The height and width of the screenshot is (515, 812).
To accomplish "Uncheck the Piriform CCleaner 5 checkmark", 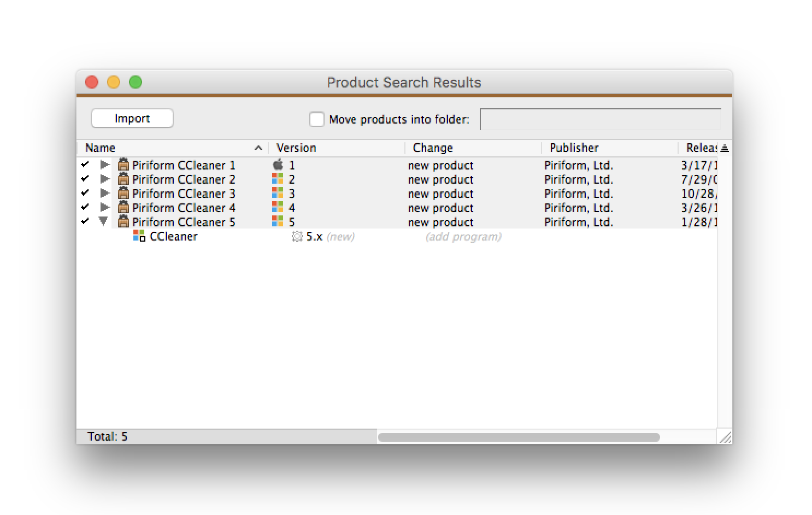I will point(85,221).
